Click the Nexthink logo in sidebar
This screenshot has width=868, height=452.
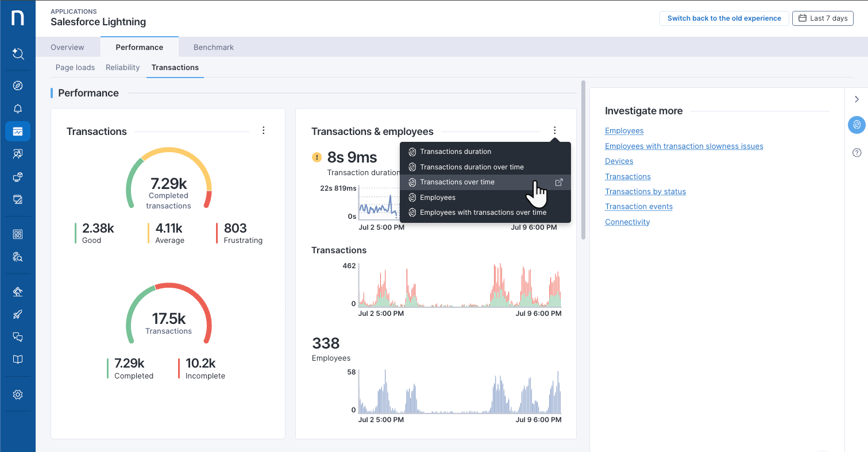18,18
